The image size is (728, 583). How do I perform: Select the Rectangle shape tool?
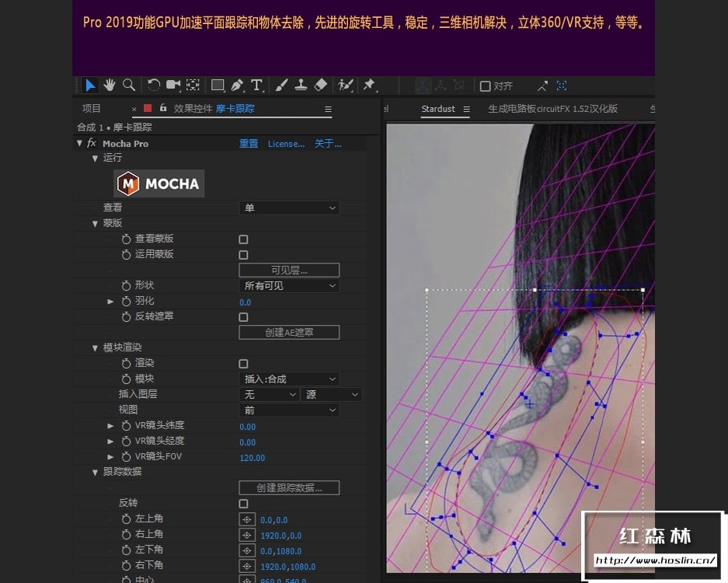click(218, 85)
